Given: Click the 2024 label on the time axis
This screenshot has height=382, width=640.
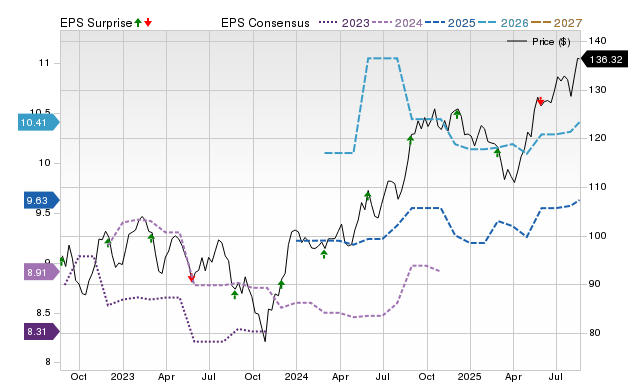Looking at the screenshot, I should pos(296,376).
